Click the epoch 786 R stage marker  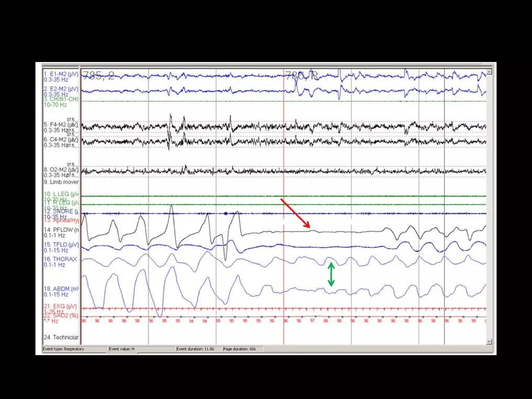(301, 76)
